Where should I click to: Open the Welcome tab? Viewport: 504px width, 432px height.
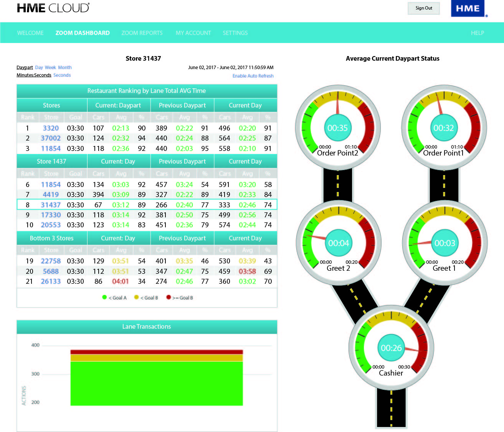(x=30, y=33)
